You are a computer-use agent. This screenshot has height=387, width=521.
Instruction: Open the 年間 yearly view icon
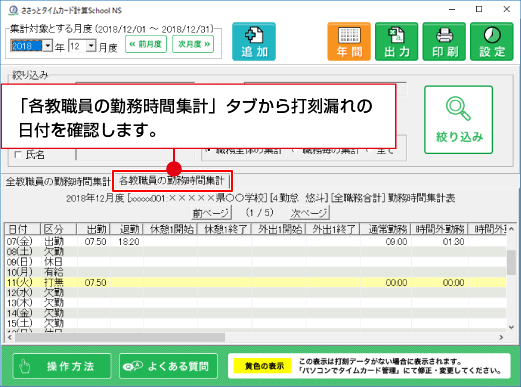click(x=349, y=42)
